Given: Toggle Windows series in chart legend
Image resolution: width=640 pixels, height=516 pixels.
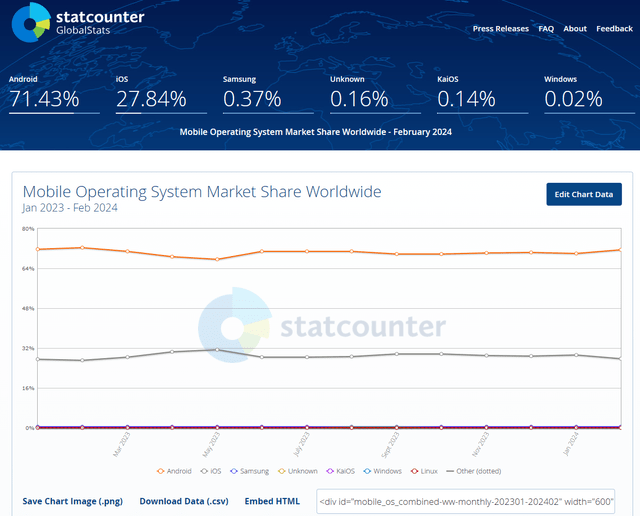Looking at the screenshot, I should (x=382, y=471).
